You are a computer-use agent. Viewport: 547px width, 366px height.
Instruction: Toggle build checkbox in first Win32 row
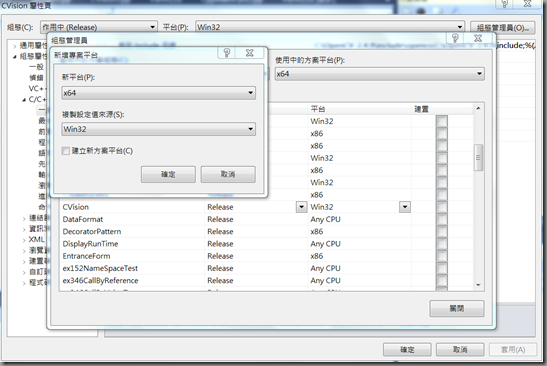point(442,121)
